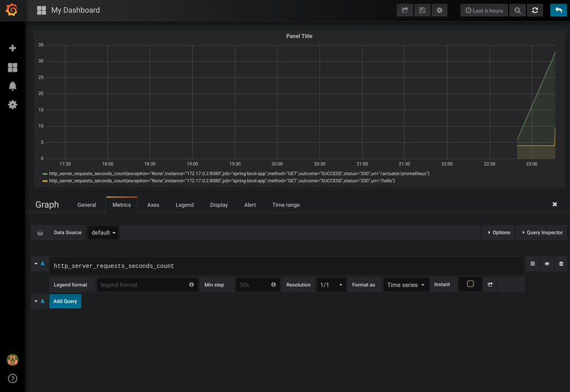Delete query A with the trash icon
Image resolution: width=570 pixels, height=392 pixels.
point(561,264)
